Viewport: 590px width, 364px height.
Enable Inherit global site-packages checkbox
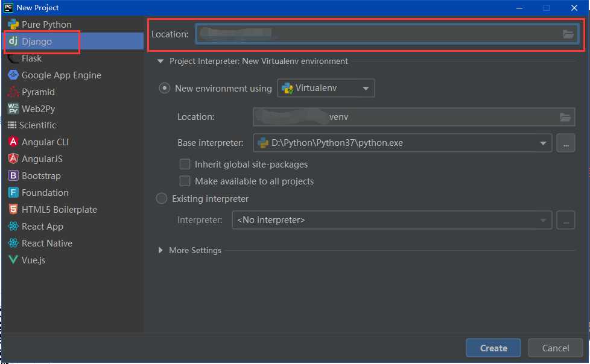pyautogui.click(x=185, y=165)
